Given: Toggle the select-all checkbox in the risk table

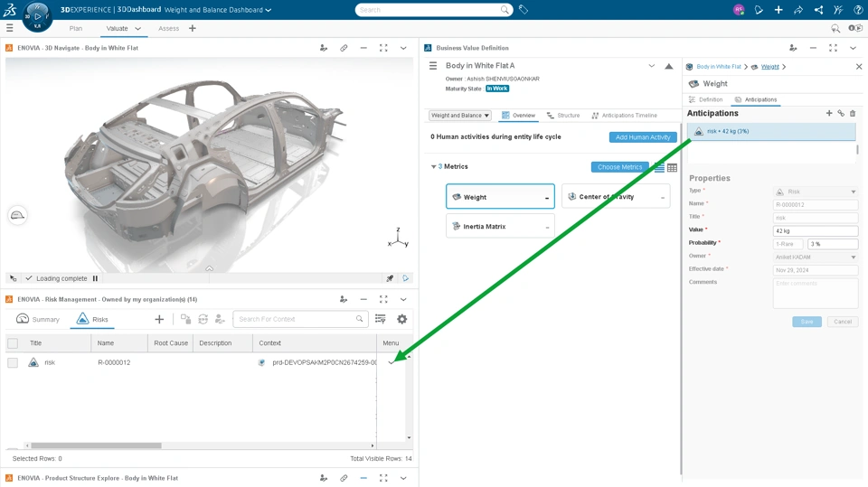Looking at the screenshot, I should tap(13, 343).
